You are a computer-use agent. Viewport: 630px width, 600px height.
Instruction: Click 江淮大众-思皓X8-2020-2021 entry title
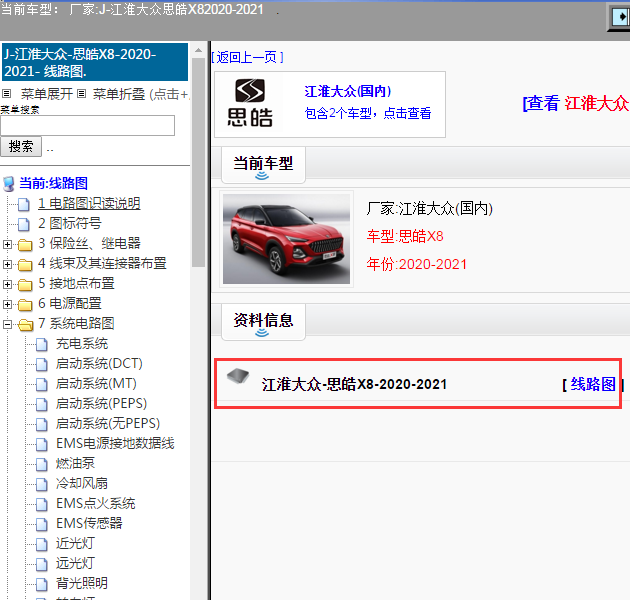[x=354, y=384]
